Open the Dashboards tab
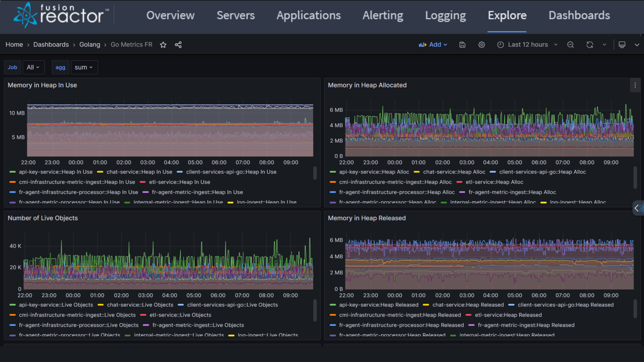 click(579, 16)
